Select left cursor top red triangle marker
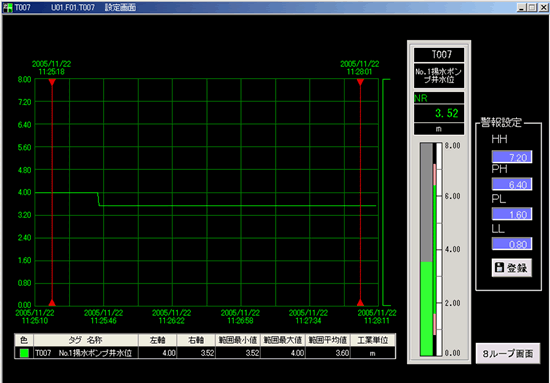Viewport: 550px width, 383px height. click(x=52, y=82)
